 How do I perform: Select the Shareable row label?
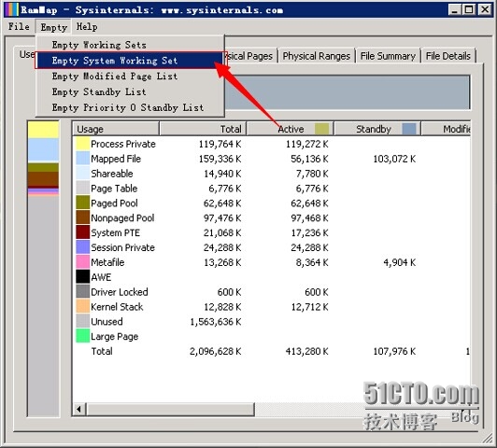click(111, 174)
